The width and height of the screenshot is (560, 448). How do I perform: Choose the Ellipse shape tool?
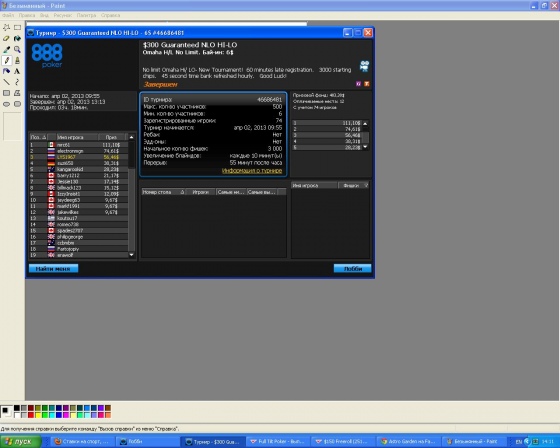coord(6,104)
